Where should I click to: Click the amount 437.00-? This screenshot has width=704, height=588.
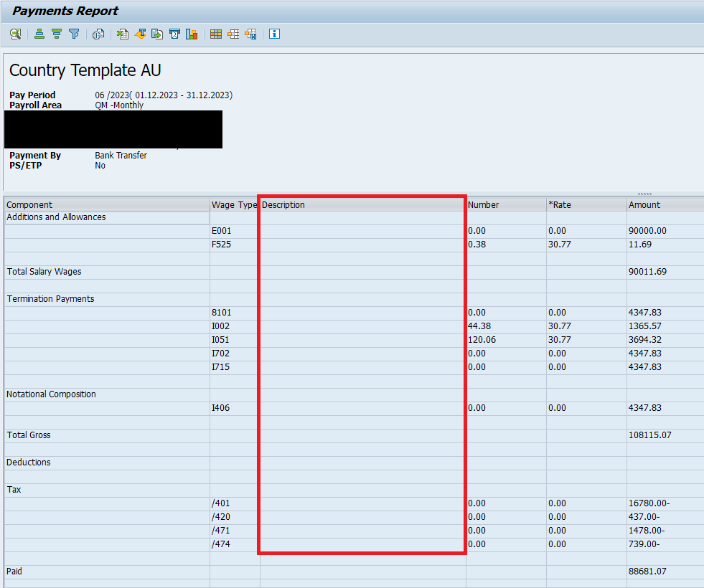644,517
